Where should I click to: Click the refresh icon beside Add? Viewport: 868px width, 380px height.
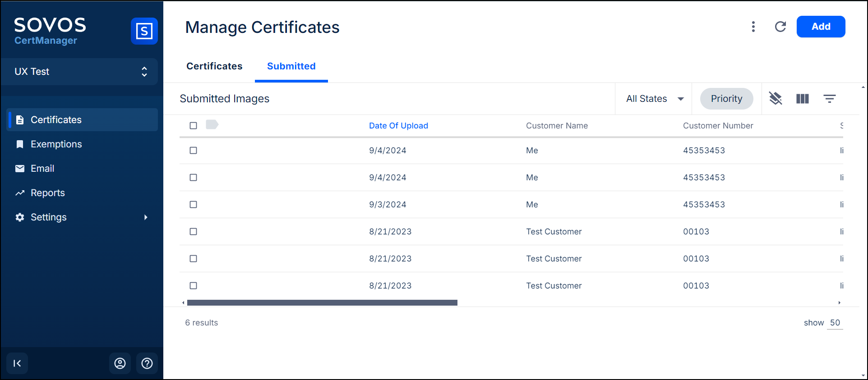[x=780, y=27]
